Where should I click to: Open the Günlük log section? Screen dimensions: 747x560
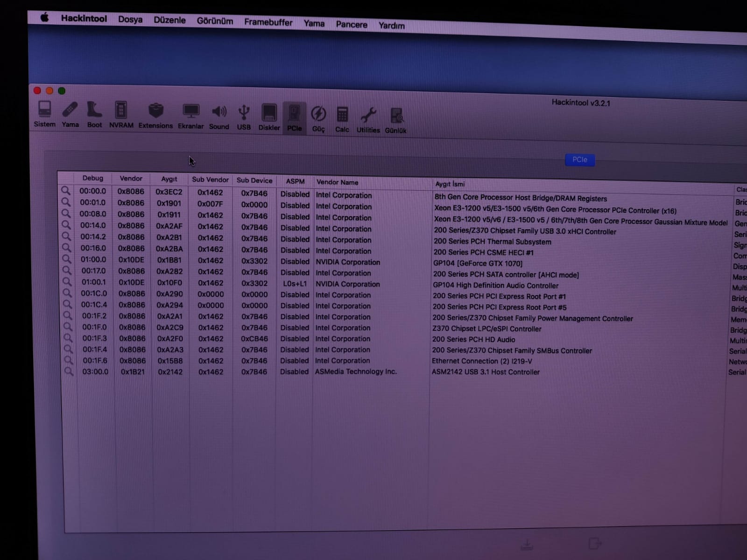click(x=395, y=120)
